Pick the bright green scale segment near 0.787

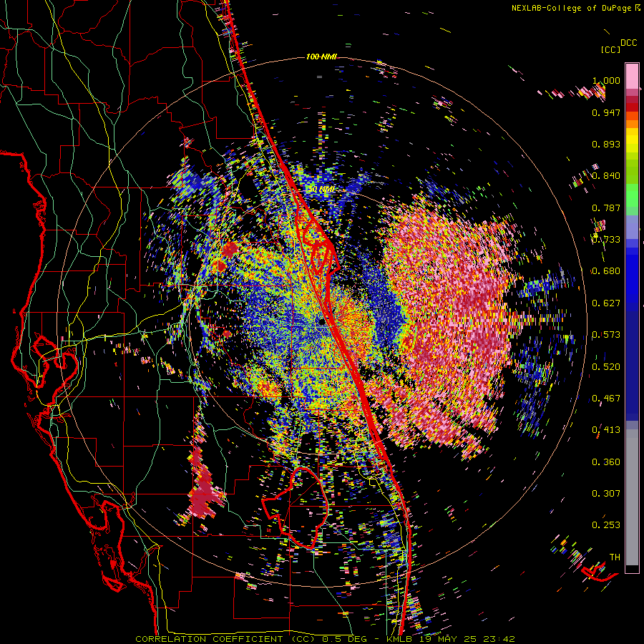point(632,196)
